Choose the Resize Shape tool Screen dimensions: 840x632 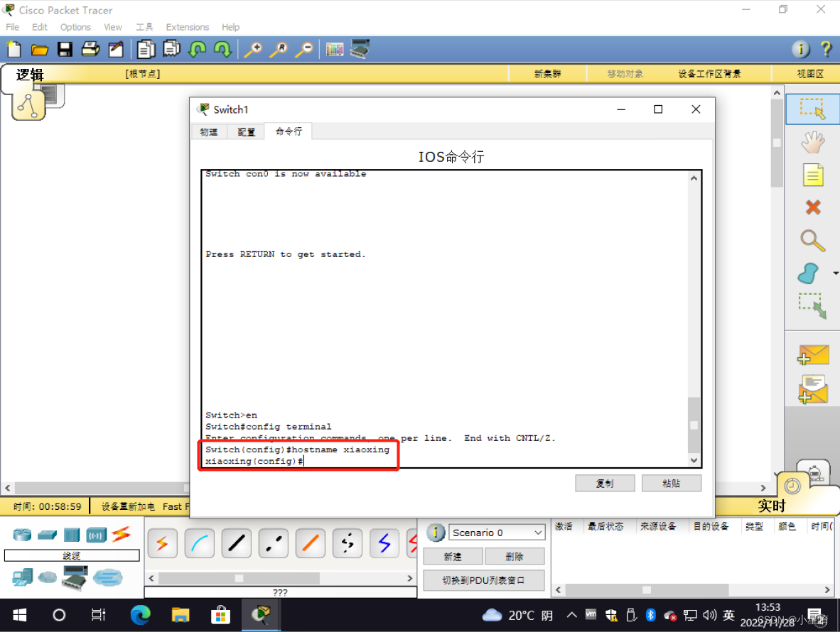pos(813,305)
